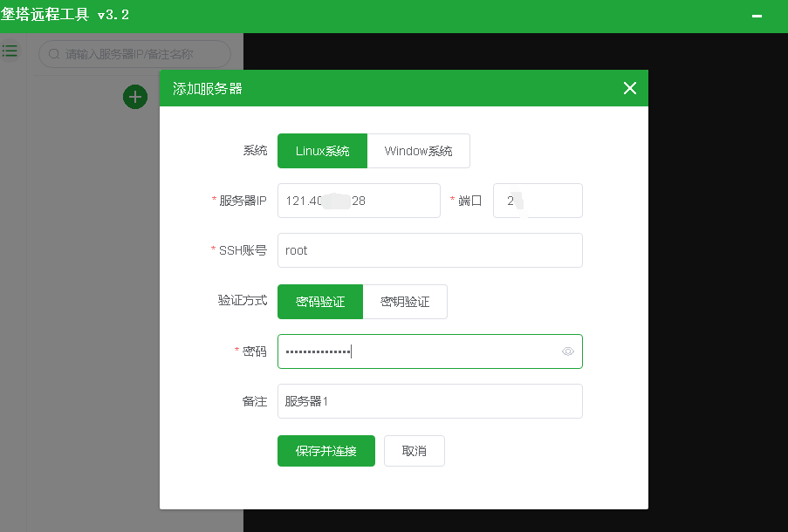The image size is (788, 532).
Task: Select Linux系统 as the system type
Action: (322, 151)
